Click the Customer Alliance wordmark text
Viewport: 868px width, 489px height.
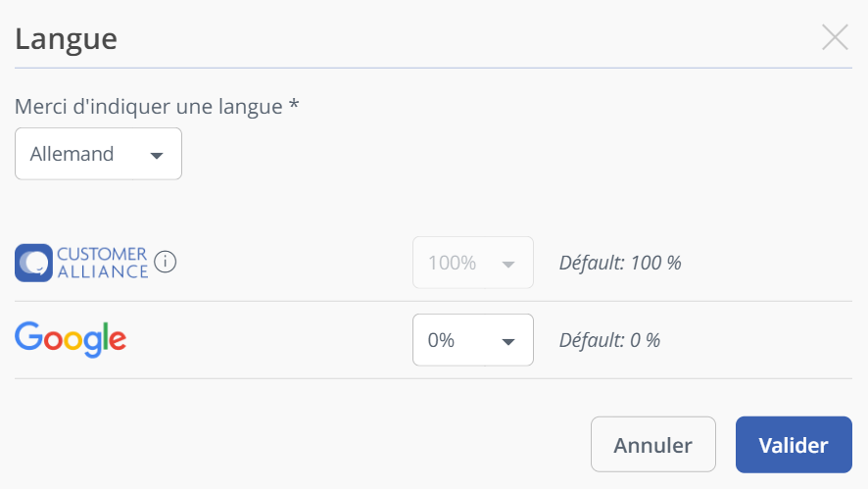pyautogui.click(x=103, y=263)
